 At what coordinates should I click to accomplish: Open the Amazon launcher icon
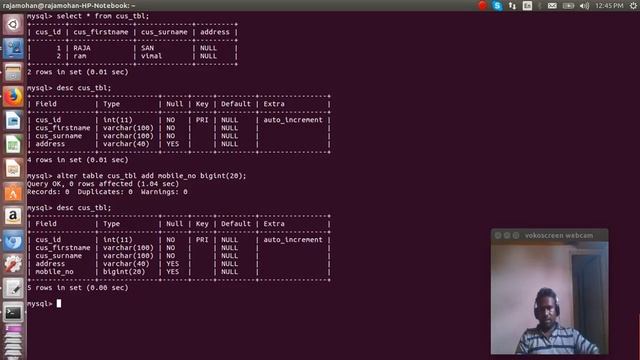[13, 216]
